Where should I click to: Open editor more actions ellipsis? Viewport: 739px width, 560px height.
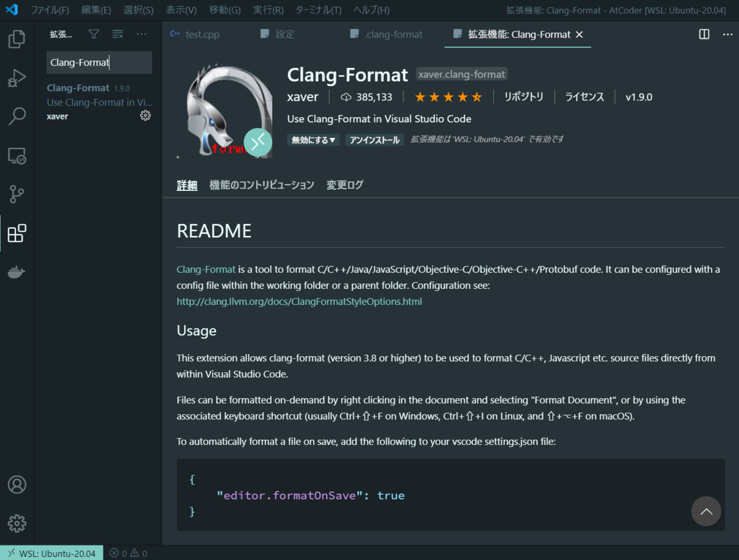[727, 34]
